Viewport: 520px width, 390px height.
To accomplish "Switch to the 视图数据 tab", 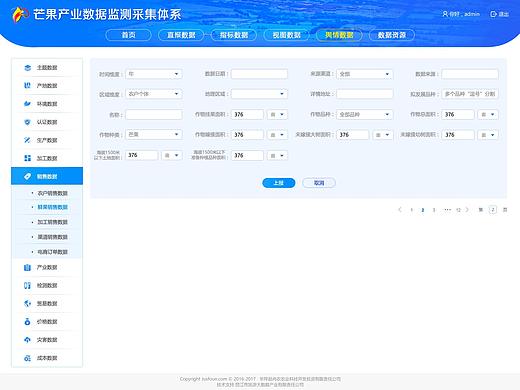I will coord(286,35).
